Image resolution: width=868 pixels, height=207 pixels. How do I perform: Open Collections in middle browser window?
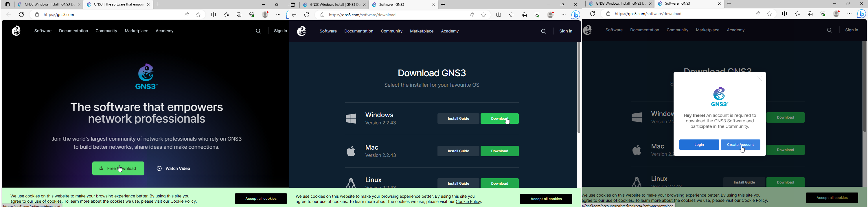(x=525, y=15)
